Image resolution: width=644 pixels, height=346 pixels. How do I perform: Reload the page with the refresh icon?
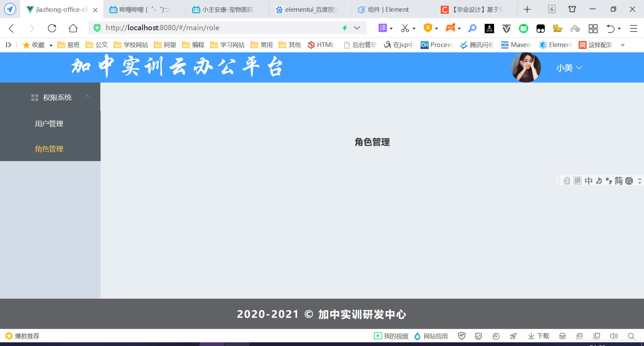tap(52, 28)
